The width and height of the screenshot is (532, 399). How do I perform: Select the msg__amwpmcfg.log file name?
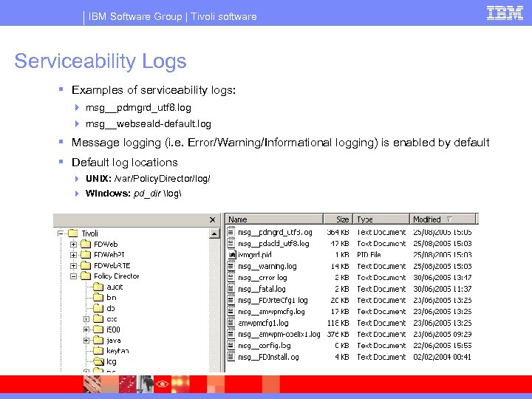click(x=271, y=312)
